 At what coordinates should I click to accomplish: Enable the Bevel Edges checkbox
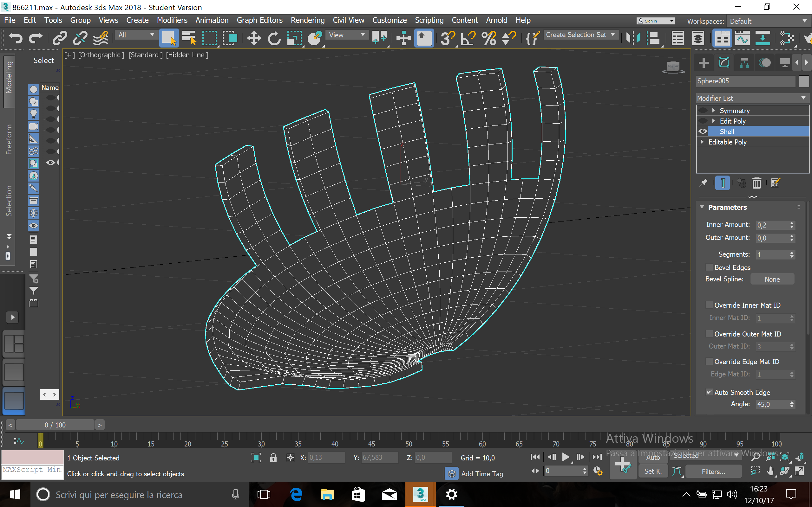[x=709, y=267]
